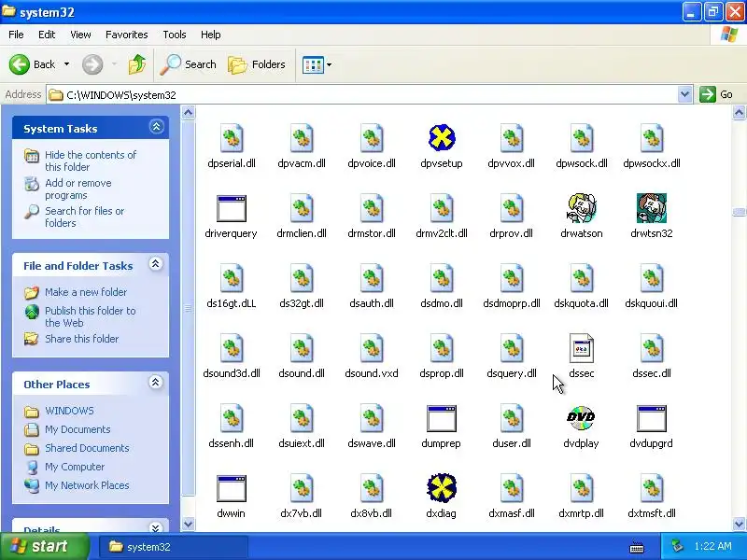Open My Network Places link
747x560 pixels.
click(87, 485)
